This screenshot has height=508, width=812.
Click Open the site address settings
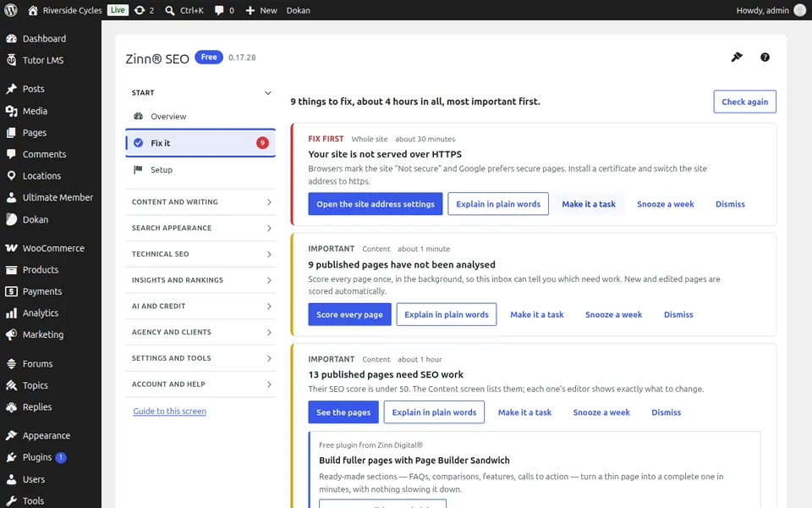(376, 204)
